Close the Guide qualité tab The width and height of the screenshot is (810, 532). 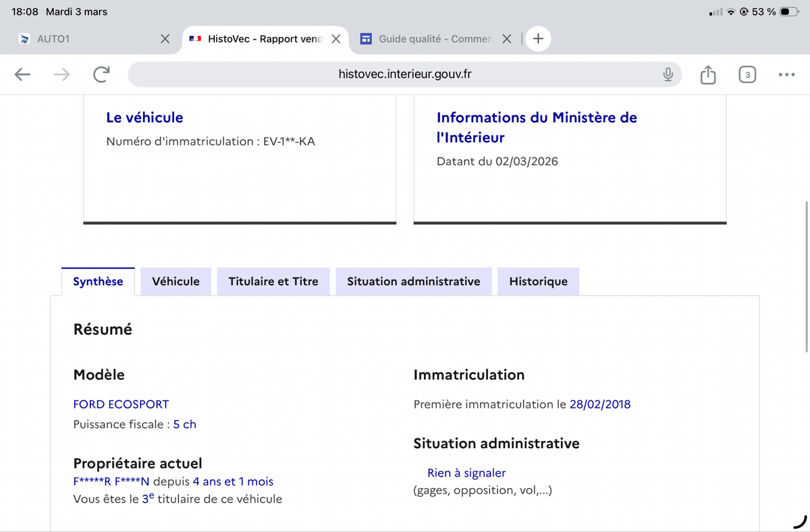(507, 39)
